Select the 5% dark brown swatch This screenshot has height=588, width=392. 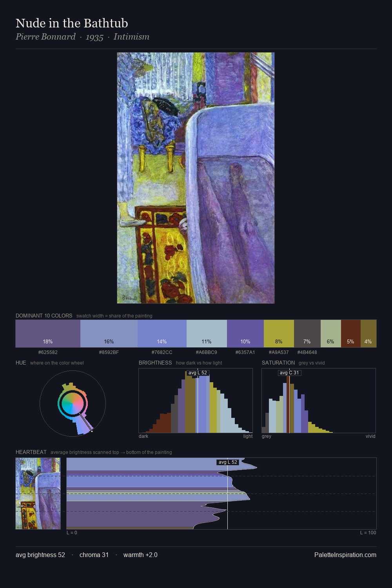click(x=351, y=334)
